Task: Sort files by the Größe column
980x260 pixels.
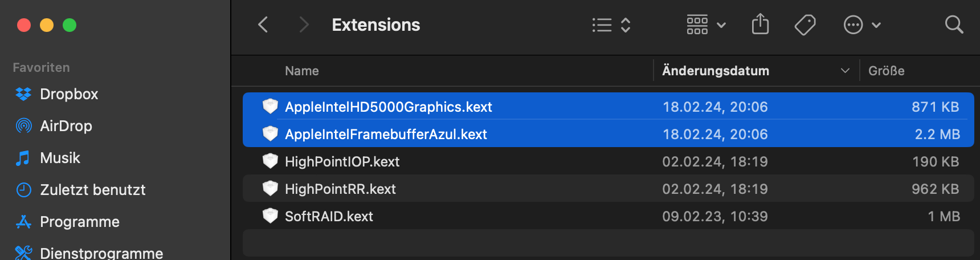Action: 886,71
